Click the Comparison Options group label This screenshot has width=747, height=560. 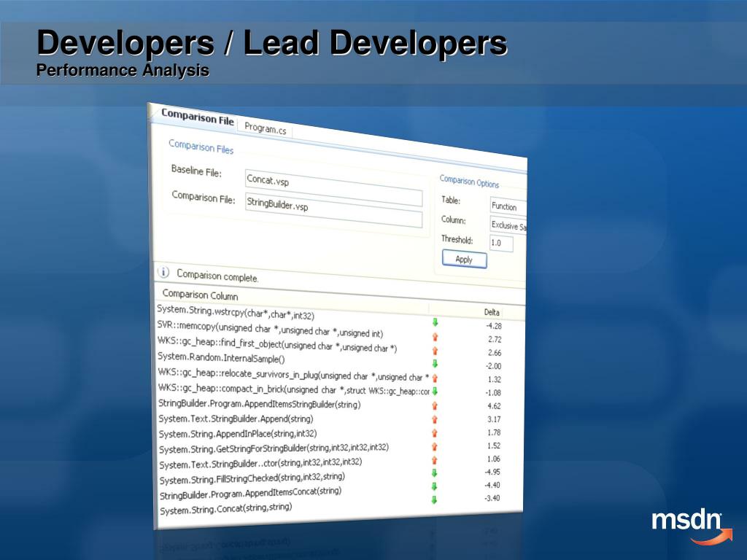[469, 182]
